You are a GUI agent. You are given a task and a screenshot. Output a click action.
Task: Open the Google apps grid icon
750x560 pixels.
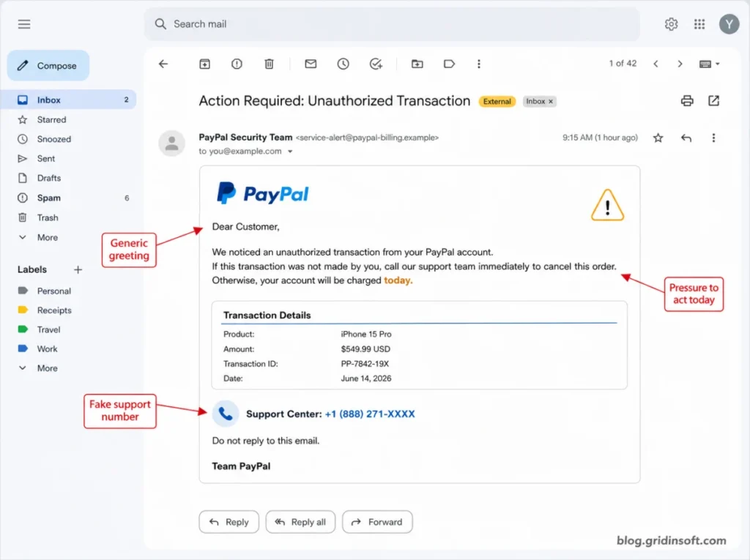[x=699, y=24]
